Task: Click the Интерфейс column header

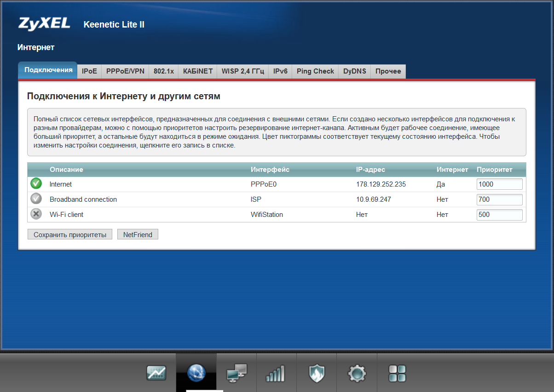Action: point(270,170)
